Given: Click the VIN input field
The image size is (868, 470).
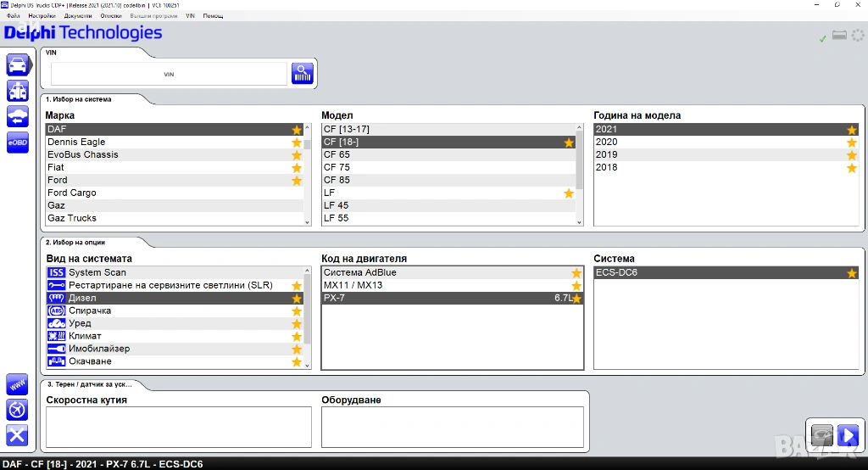Looking at the screenshot, I should pyautogui.click(x=169, y=75).
